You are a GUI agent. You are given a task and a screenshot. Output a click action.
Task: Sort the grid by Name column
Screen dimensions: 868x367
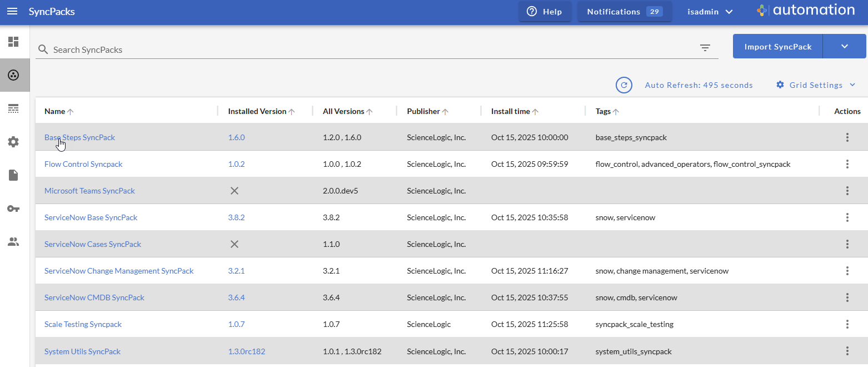pos(55,111)
